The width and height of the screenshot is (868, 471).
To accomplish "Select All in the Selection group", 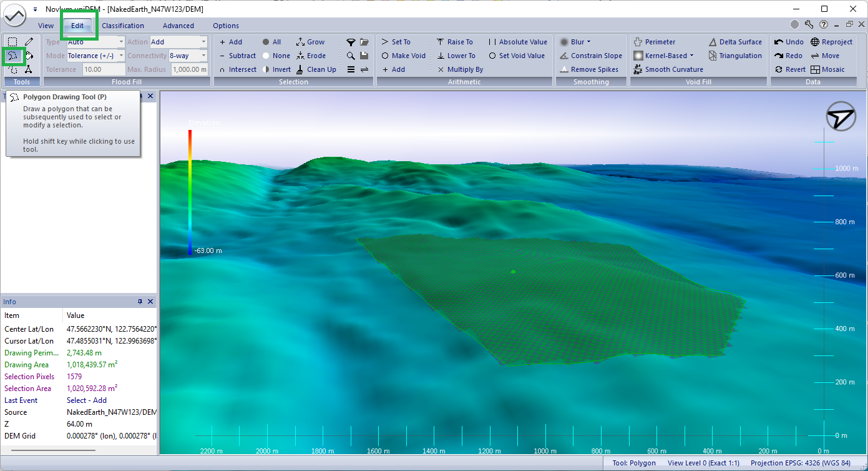I will 271,42.
